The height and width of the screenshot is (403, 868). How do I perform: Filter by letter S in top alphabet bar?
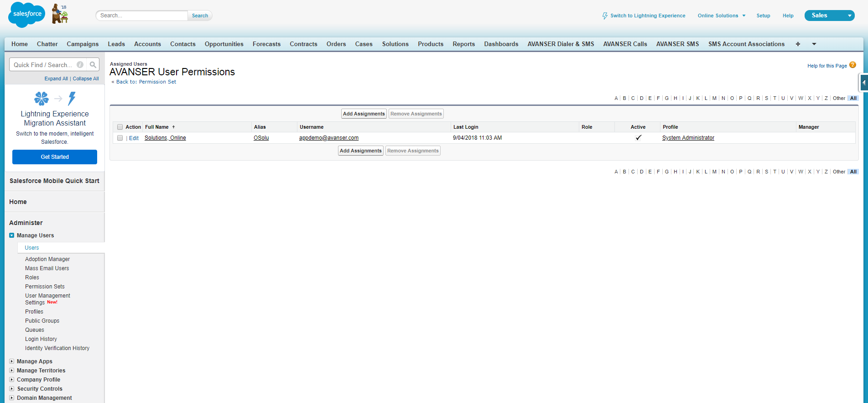tap(766, 98)
